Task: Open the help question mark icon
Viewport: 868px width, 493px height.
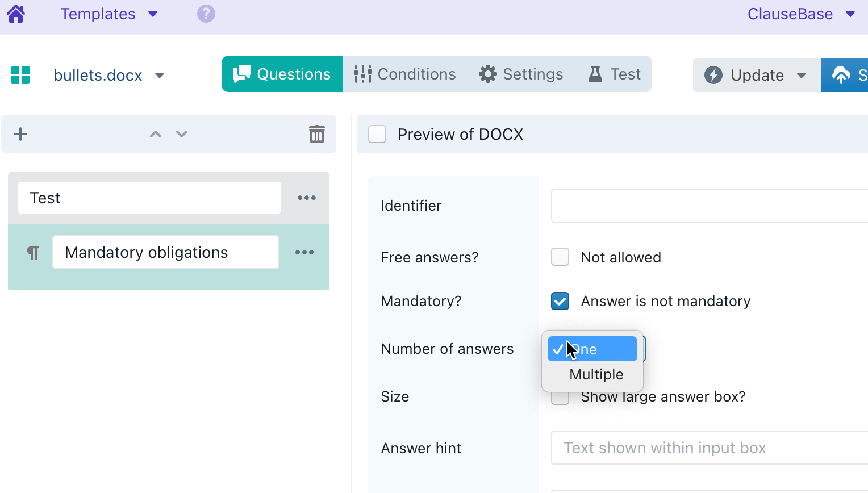Action: (x=206, y=14)
